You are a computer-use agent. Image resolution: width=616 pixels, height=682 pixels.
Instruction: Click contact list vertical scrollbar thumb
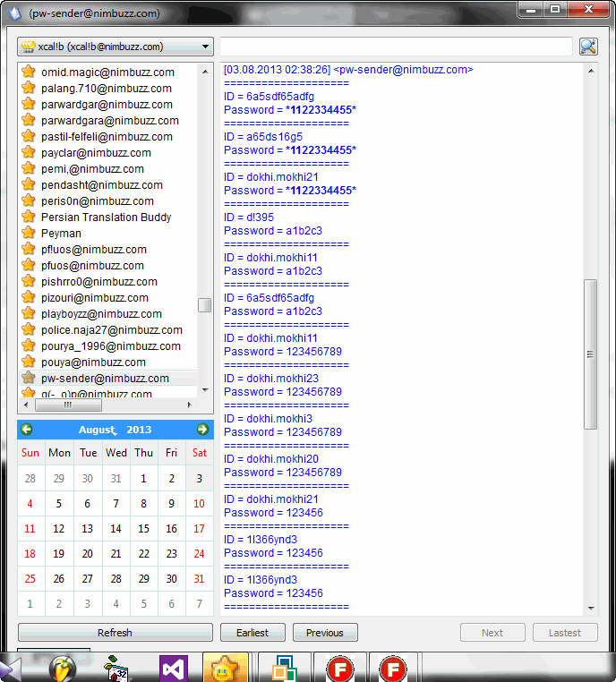[x=204, y=305]
